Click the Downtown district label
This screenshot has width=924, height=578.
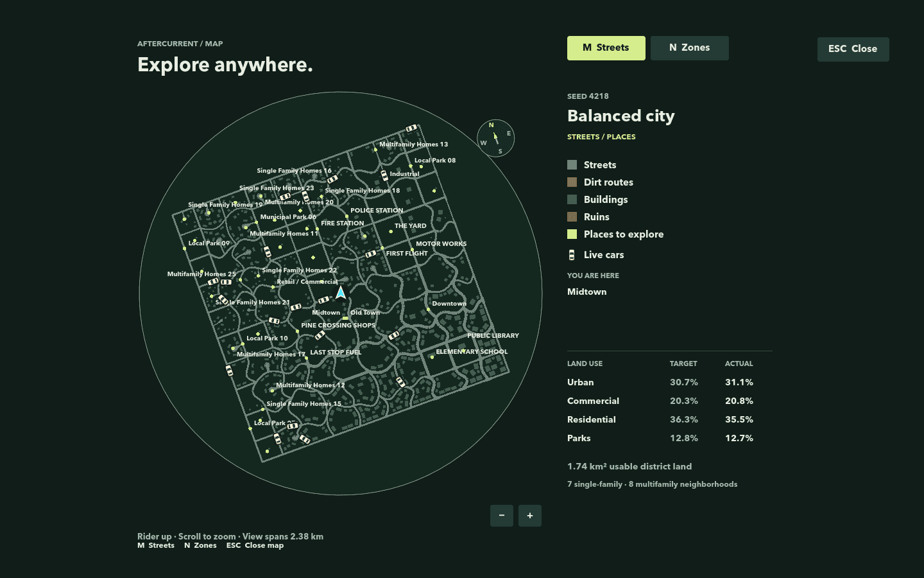pyautogui.click(x=449, y=304)
